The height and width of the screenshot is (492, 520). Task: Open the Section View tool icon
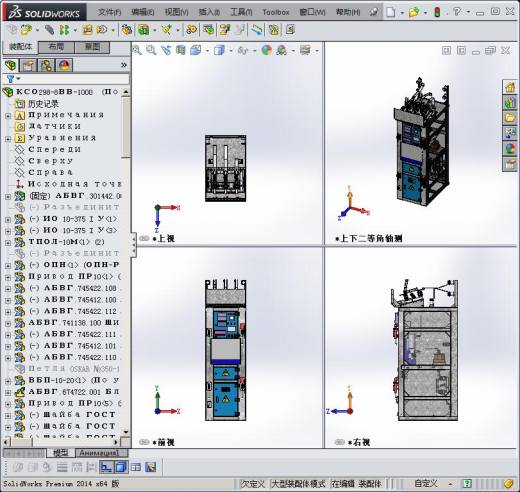(x=180, y=50)
